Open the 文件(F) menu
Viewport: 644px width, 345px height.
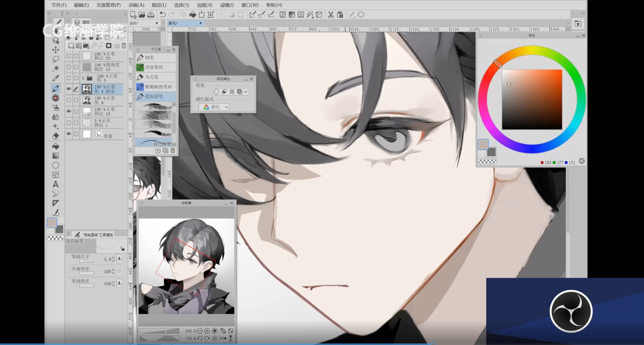click(x=59, y=5)
